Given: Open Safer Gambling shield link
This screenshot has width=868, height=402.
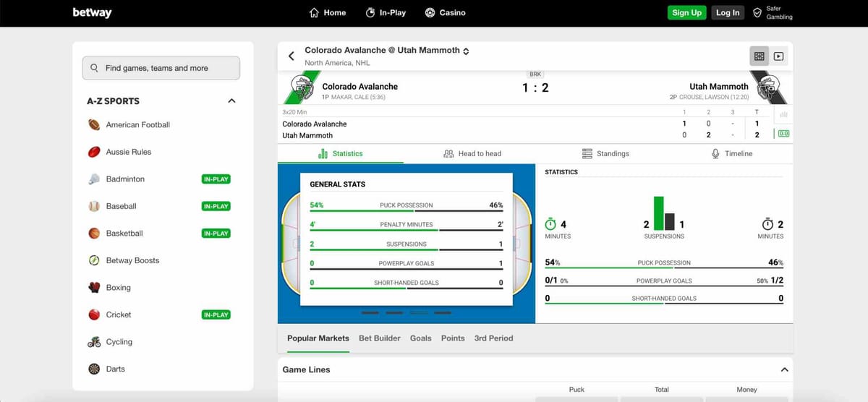Looking at the screenshot, I should (x=773, y=12).
